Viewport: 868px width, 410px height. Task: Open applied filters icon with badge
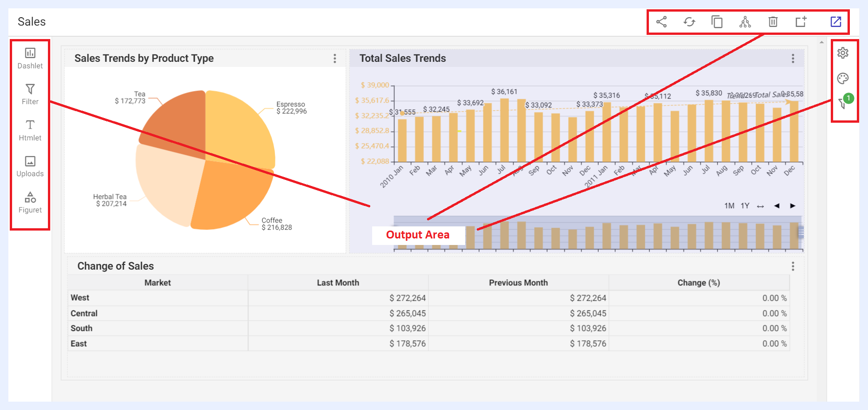point(845,101)
